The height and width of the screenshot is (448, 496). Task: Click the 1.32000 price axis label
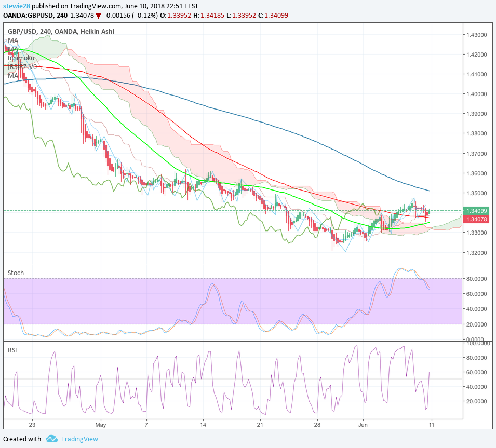tap(477, 253)
